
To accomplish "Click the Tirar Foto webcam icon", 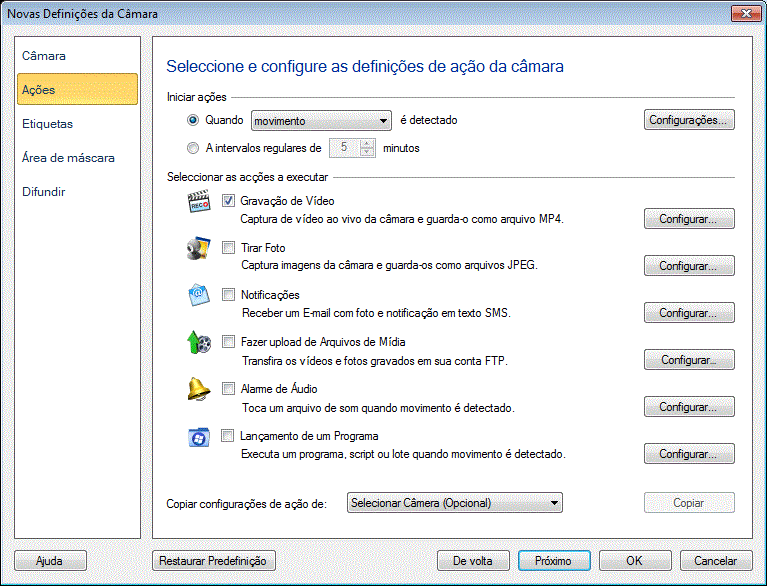I will [198, 250].
